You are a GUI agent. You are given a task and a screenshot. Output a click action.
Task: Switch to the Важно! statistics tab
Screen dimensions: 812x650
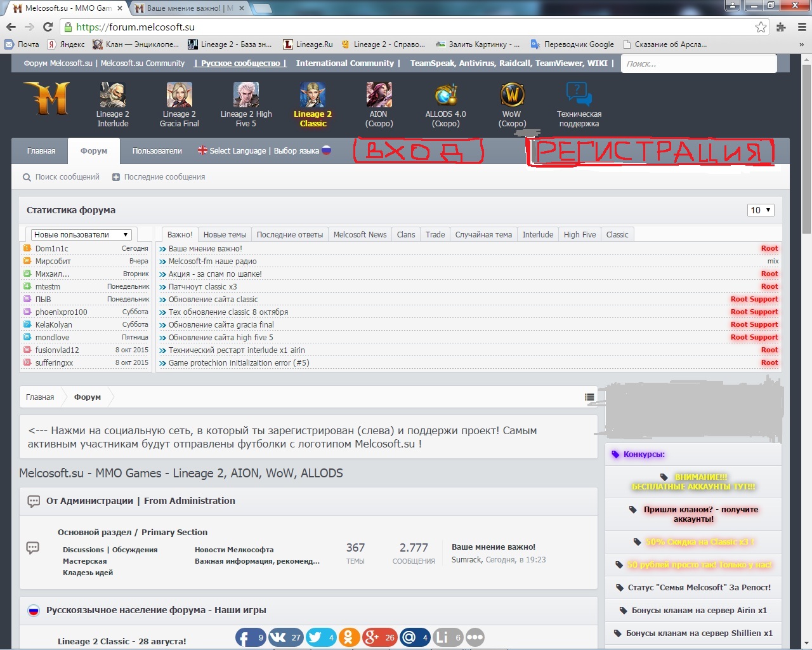[x=180, y=234]
